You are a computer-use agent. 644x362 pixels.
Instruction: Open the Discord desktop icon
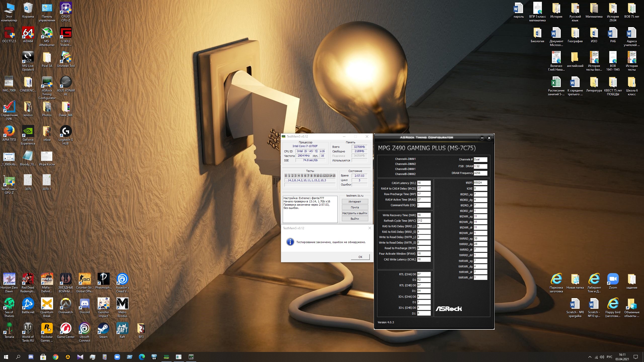pyautogui.click(x=85, y=304)
